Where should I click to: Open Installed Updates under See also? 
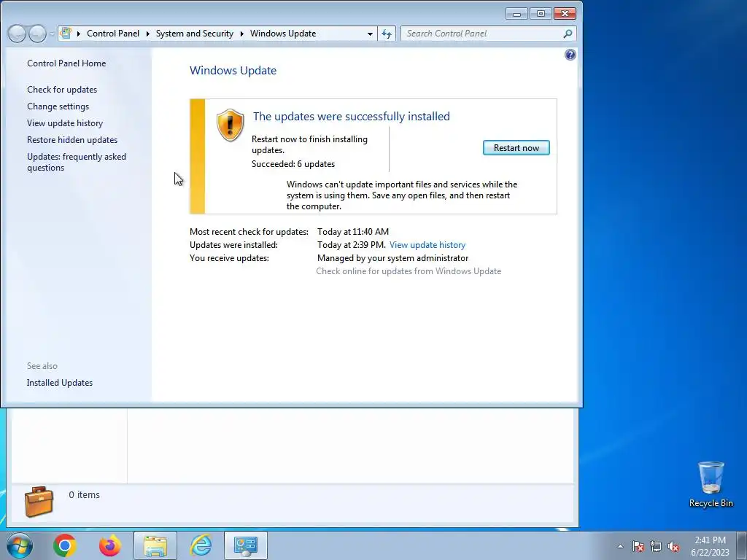[60, 383]
